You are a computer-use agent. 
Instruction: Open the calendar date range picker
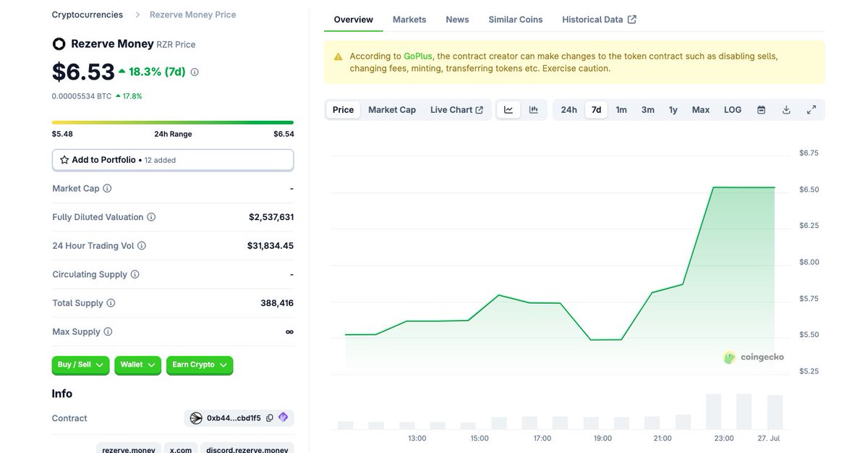coord(761,110)
